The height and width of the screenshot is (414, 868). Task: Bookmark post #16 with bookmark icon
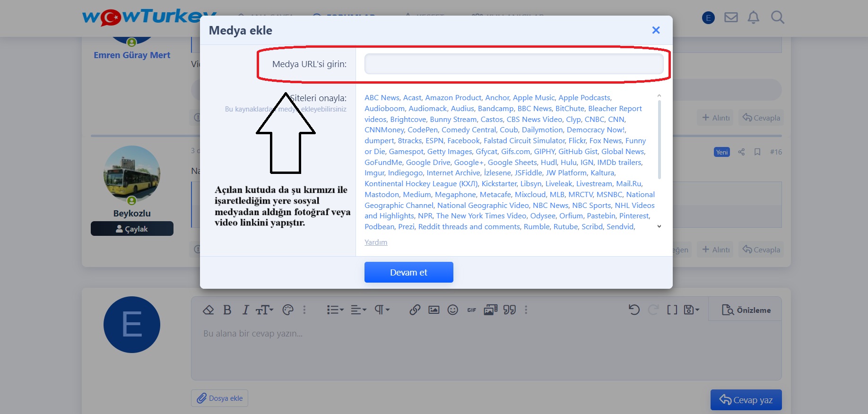[x=757, y=152]
